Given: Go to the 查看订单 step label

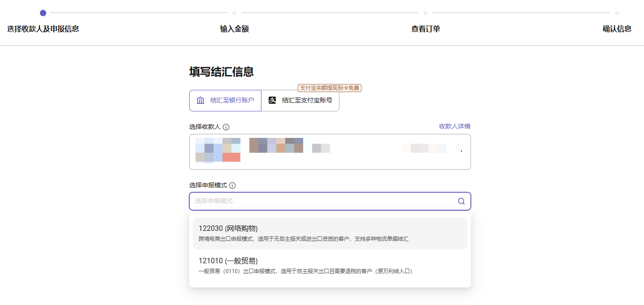Looking at the screenshot, I should click(426, 29).
